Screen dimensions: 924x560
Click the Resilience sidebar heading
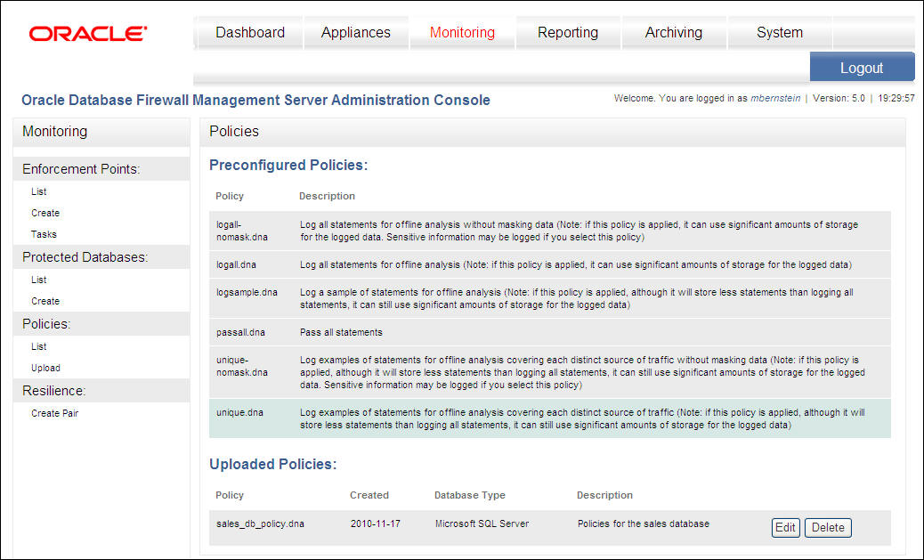pyautogui.click(x=54, y=391)
